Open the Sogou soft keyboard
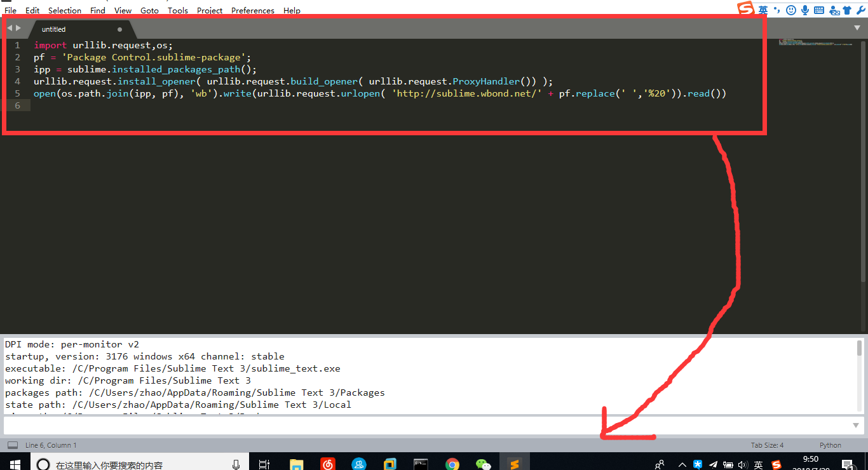 coord(819,10)
